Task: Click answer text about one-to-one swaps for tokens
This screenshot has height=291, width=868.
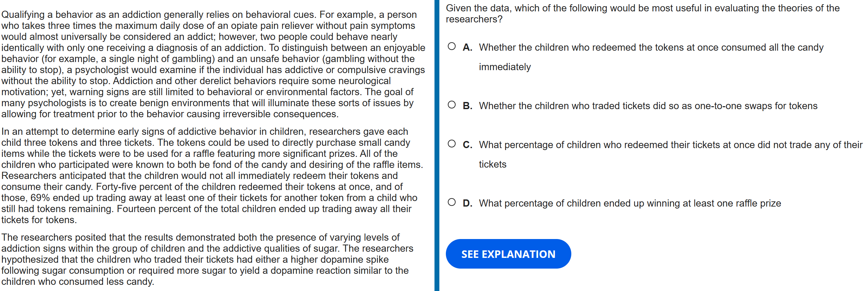Action: [x=648, y=106]
